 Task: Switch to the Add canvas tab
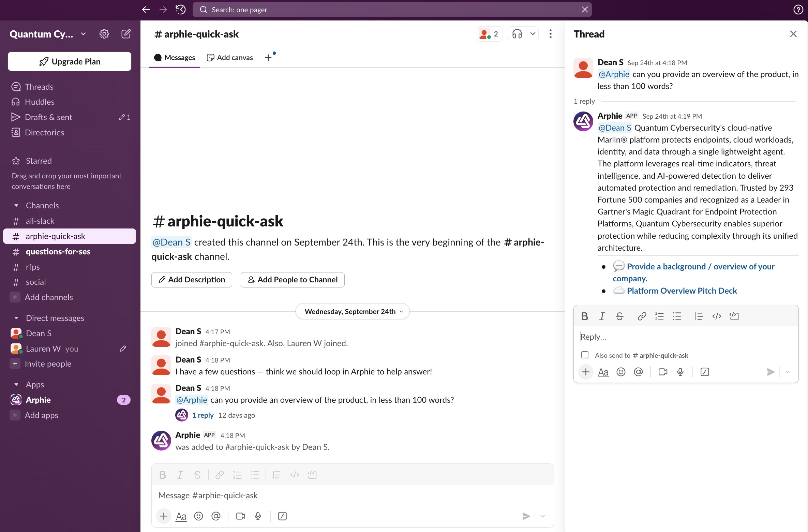pyautogui.click(x=230, y=57)
